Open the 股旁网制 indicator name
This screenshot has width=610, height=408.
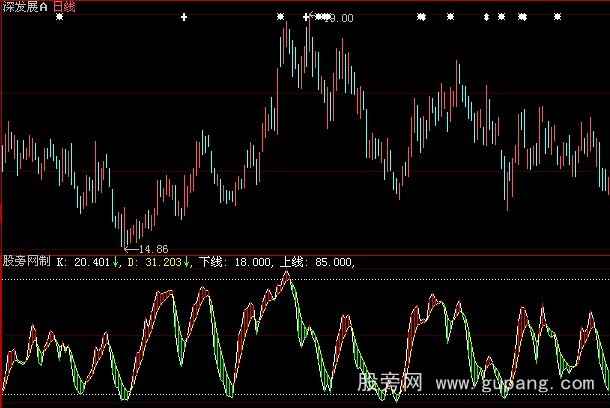click(x=27, y=262)
